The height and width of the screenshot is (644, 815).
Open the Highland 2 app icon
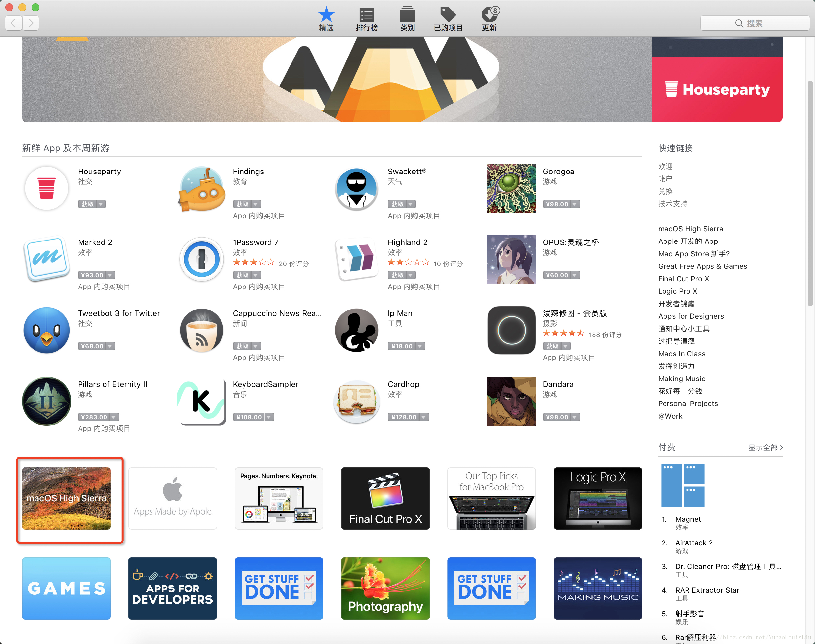point(356,259)
